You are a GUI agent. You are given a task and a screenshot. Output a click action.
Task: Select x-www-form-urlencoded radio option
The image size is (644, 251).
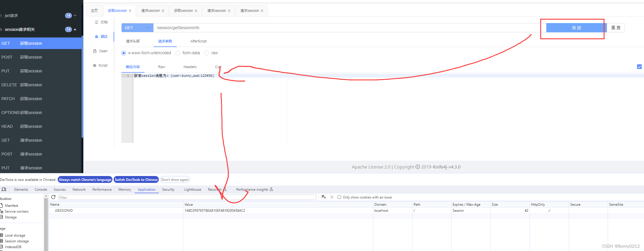click(124, 53)
